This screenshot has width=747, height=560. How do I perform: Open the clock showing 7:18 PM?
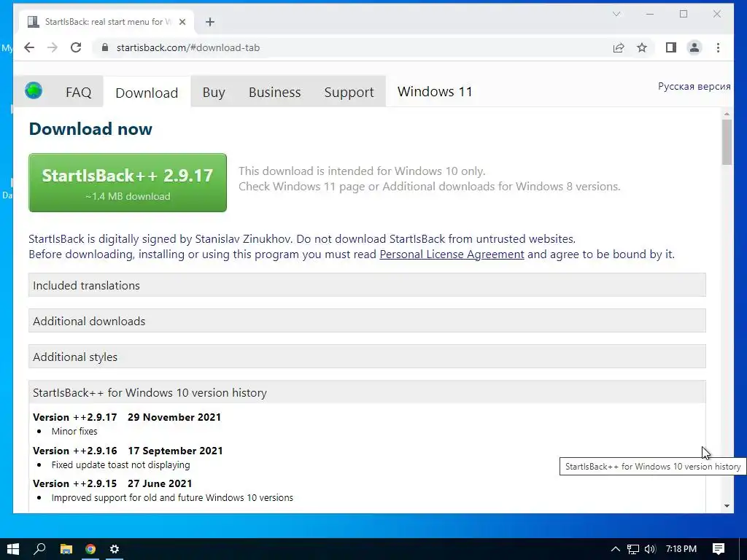pyautogui.click(x=681, y=549)
